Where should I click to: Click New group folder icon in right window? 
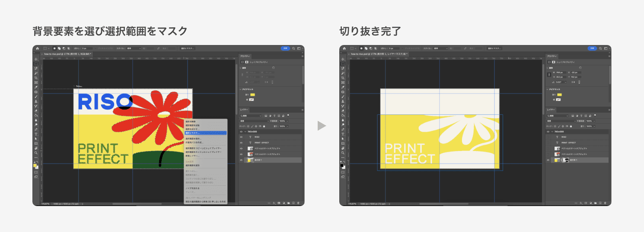coord(596,203)
